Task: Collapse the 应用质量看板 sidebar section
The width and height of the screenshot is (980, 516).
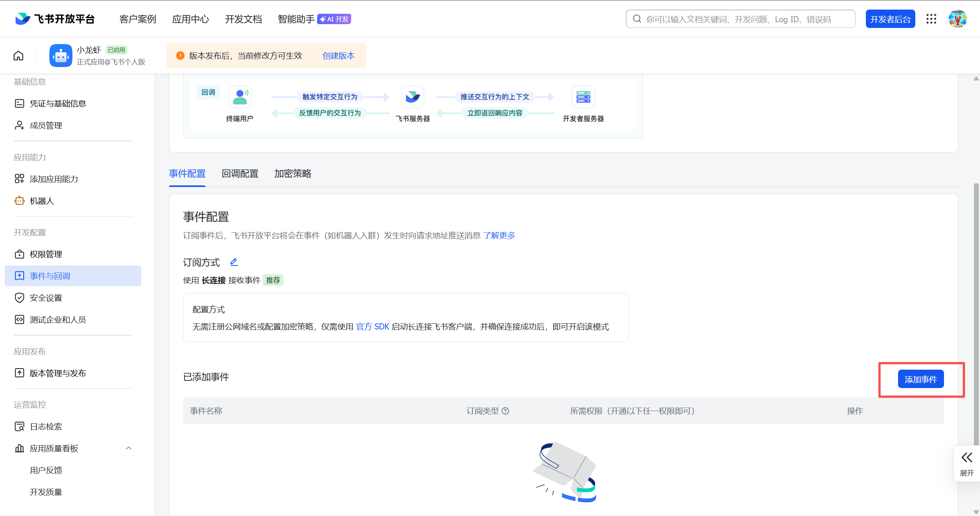Action: point(129,448)
